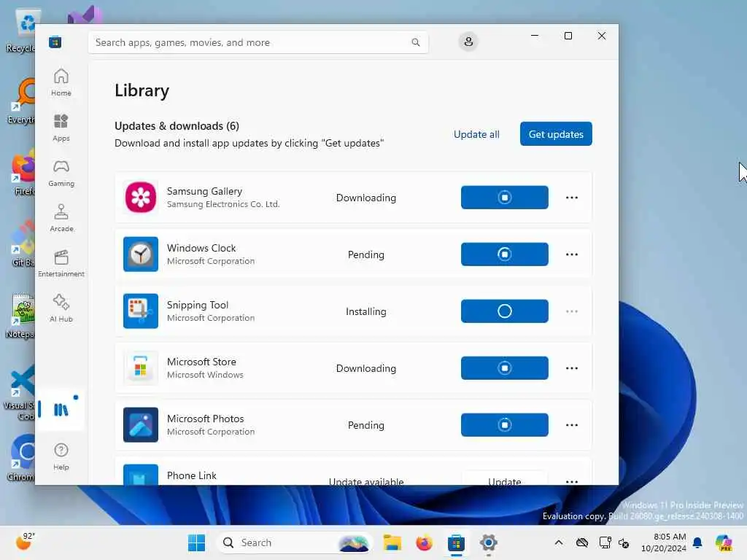Click the Windows Start button
This screenshot has height=560, width=747.
[196, 542]
